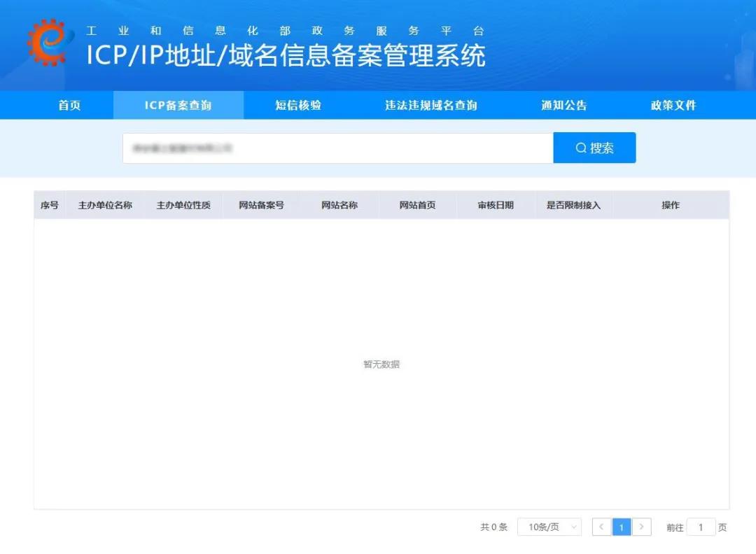Switch to the ICP备案查询 tab
The width and height of the screenshot is (756, 554).
point(178,106)
